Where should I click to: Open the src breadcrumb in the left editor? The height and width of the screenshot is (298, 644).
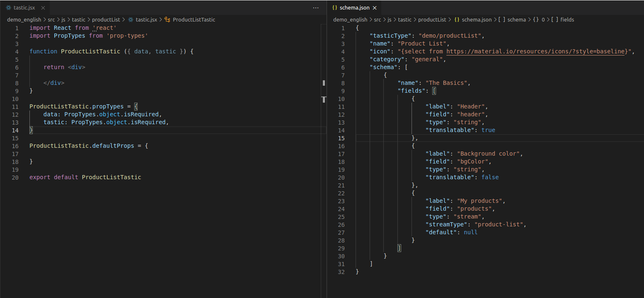pos(51,19)
